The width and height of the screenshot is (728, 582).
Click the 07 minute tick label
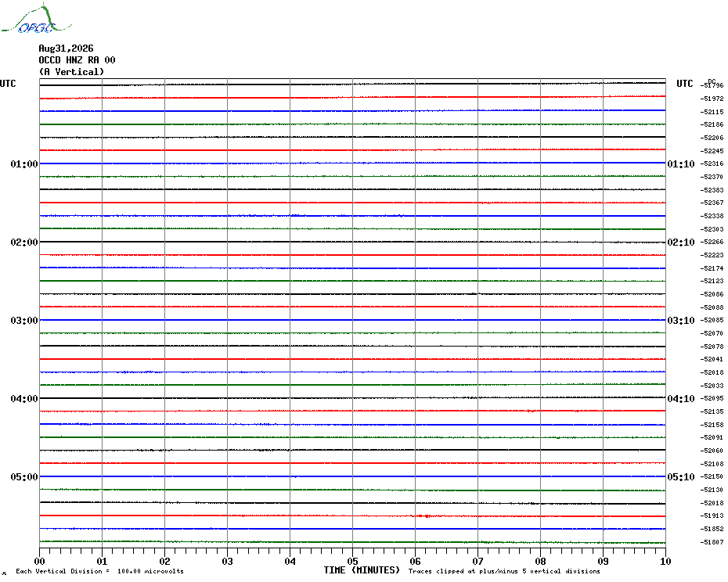pyautogui.click(x=478, y=561)
